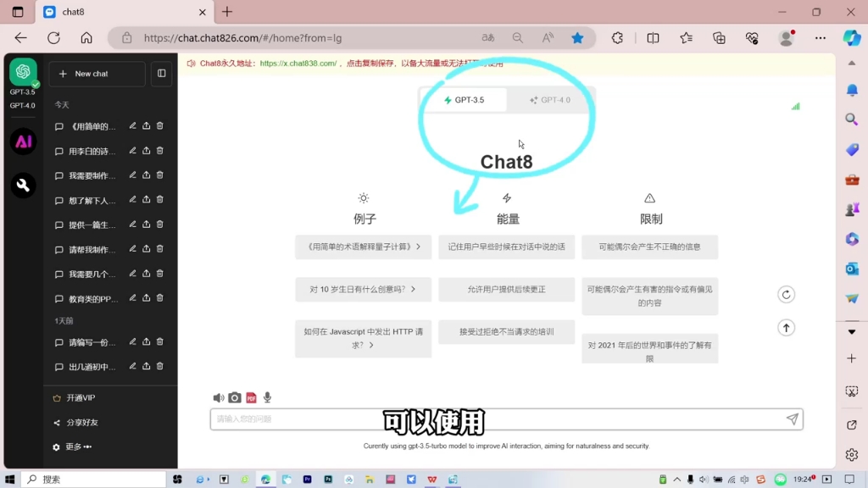Share the 用李白的诗... chat
The image size is (868, 488).
pos(146,151)
